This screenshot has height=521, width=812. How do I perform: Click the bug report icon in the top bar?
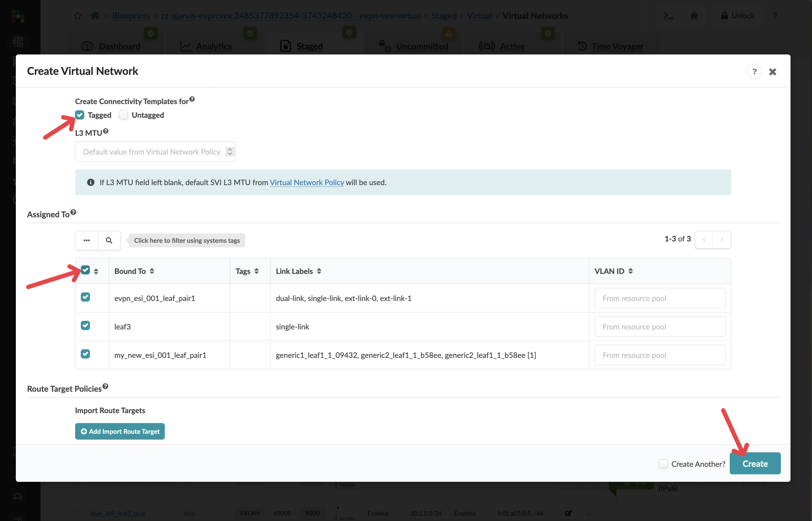point(694,16)
